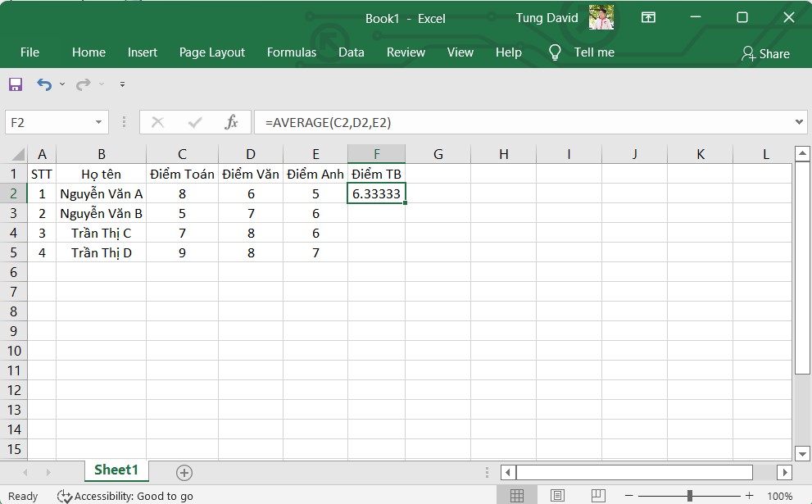This screenshot has width=812, height=504.
Task: Click horizontal scrollbar left arrow
Action: pos(507,472)
